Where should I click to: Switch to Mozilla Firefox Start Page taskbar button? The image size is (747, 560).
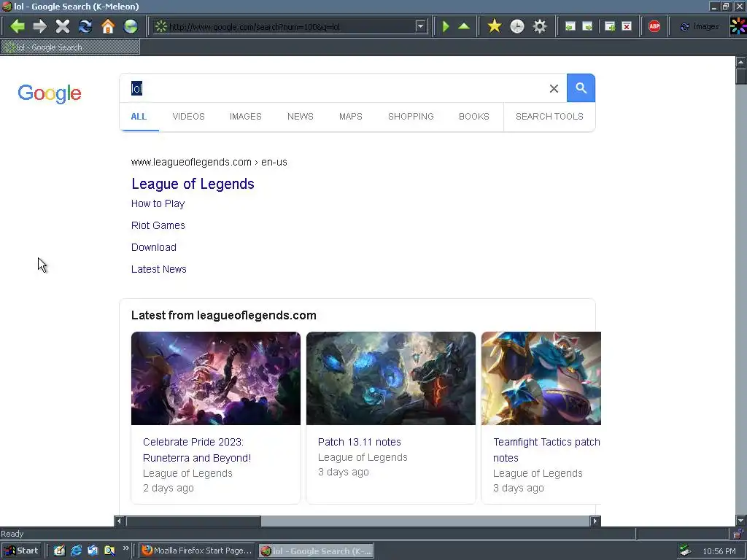(x=196, y=551)
